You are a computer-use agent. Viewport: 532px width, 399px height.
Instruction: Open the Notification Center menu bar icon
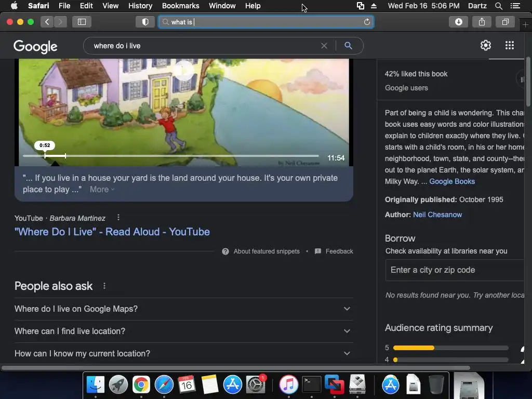point(515,6)
